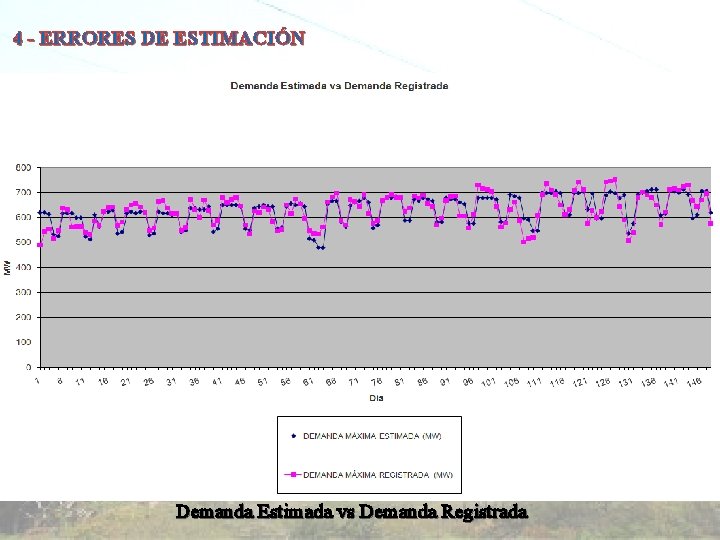This screenshot has height=540, width=720.
Task: Click x-axis label '101'
Action: [x=489, y=382]
